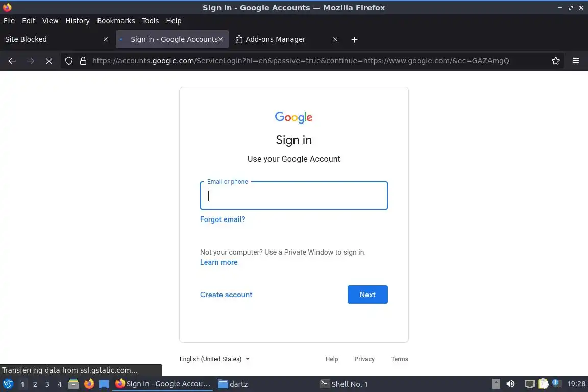Close the Add-ons Manager tab
588x392 pixels.
coord(335,39)
